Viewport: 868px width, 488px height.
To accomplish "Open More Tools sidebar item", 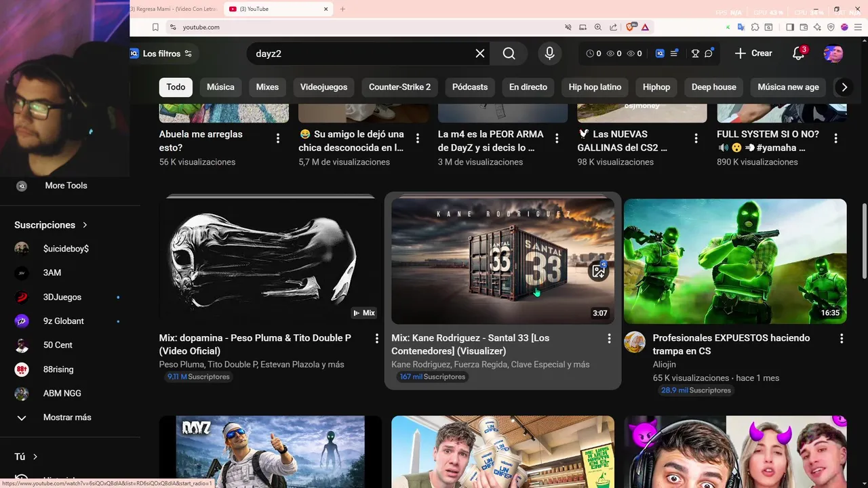I will [x=66, y=186].
